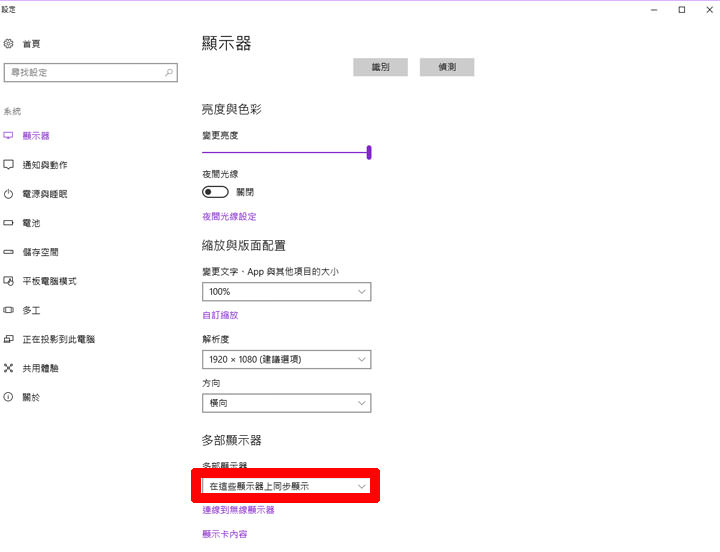Click the 關於 info icon
This screenshot has height=552, width=720.
[8, 397]
